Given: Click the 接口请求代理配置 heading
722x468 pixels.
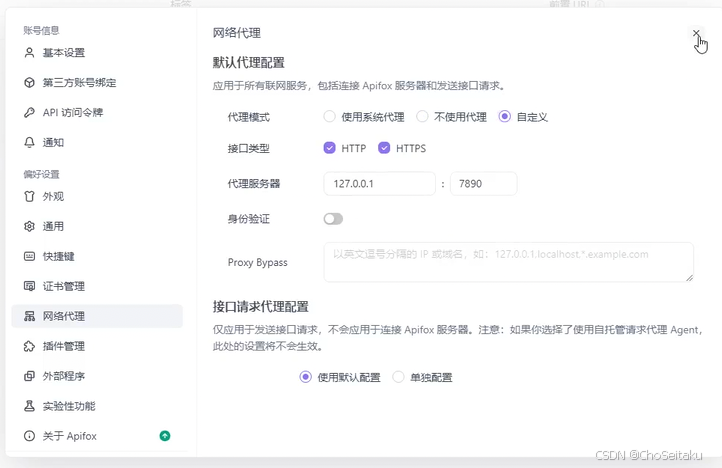Looking at the screenshot, I should coord(261,307).
